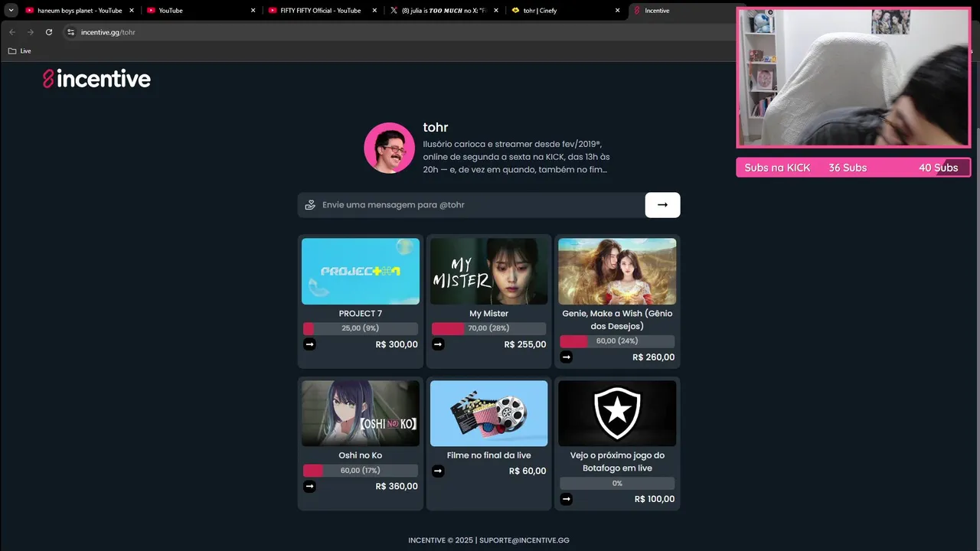Viewport: 980px width, 551px height.
Task: Open the tab search dropdown
Action: pyautogui.click(x=11, y=11)
